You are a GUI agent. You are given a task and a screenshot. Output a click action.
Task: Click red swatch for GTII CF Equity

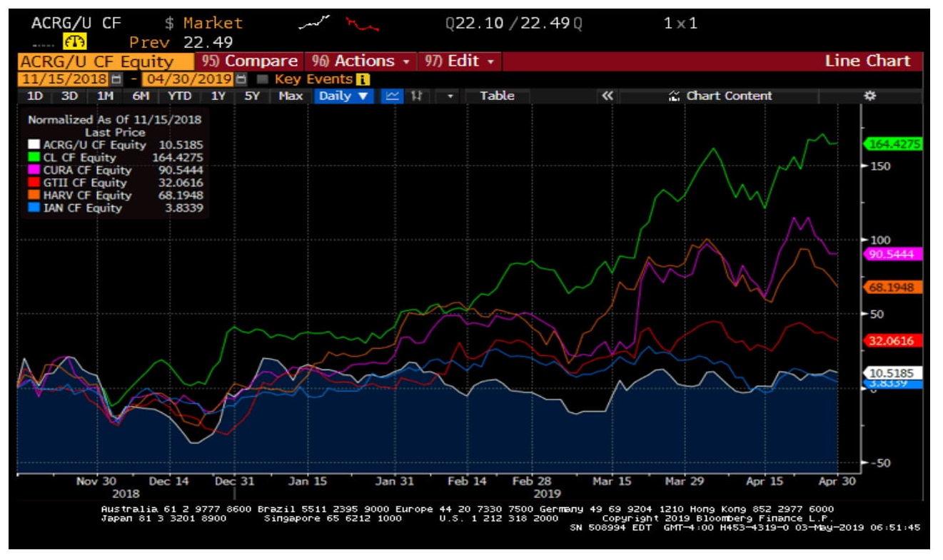[36, 183]
